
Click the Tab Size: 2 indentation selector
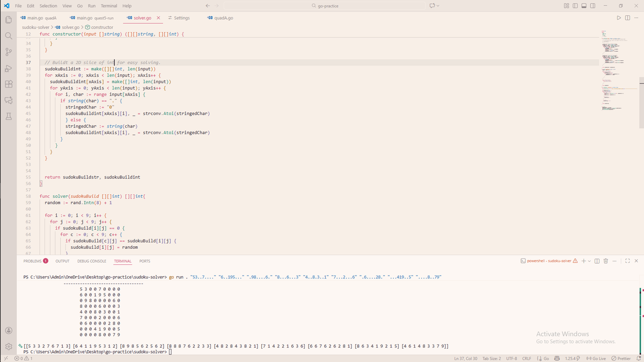click(x=492, y=358)
